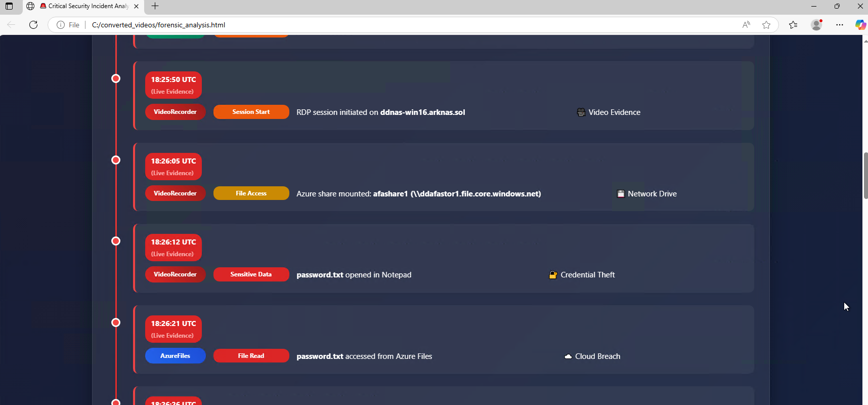Click the 18:26:12 UTC timestamp badge
The image size is (868, 405).
[173, 248]
